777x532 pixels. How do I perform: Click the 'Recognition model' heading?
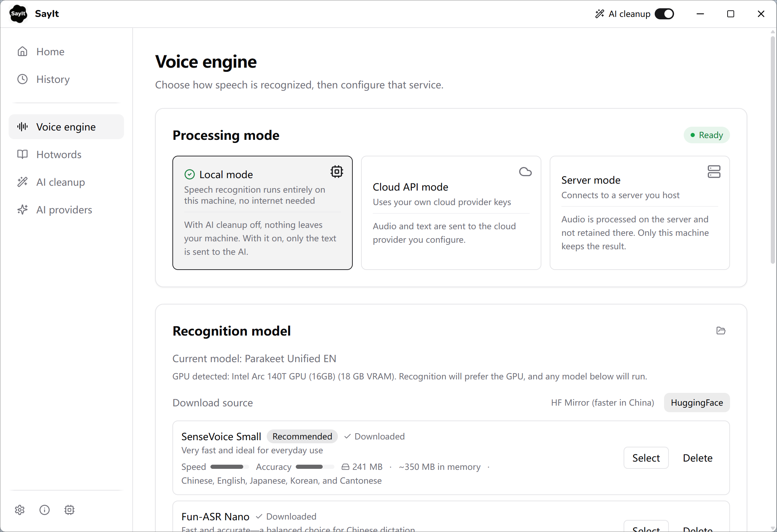[232, 331]
